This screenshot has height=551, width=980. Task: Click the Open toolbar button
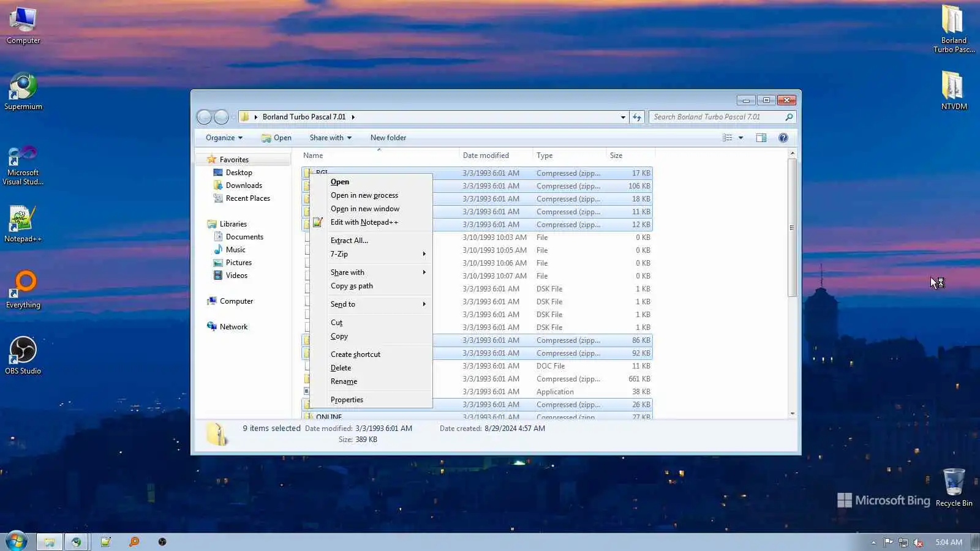[276, 138]
